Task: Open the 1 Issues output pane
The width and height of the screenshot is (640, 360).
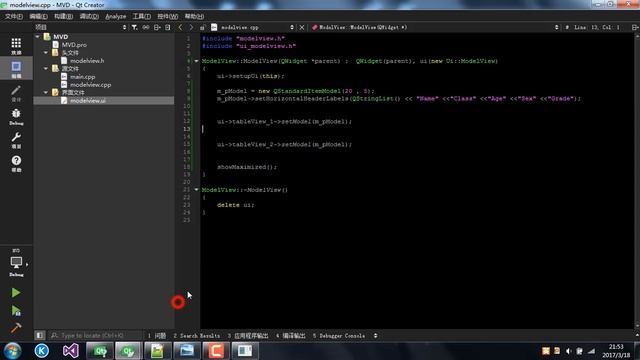Action: tap(157, 336)
